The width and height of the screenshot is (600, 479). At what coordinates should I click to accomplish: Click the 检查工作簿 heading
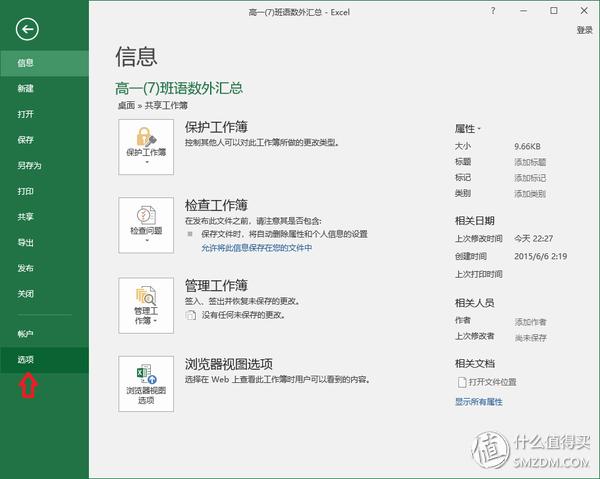coord(216,205)
